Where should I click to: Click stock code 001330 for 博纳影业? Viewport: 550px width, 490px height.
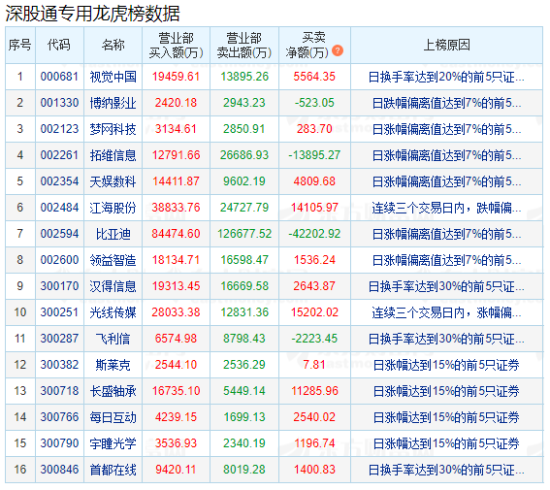[59, 103]
